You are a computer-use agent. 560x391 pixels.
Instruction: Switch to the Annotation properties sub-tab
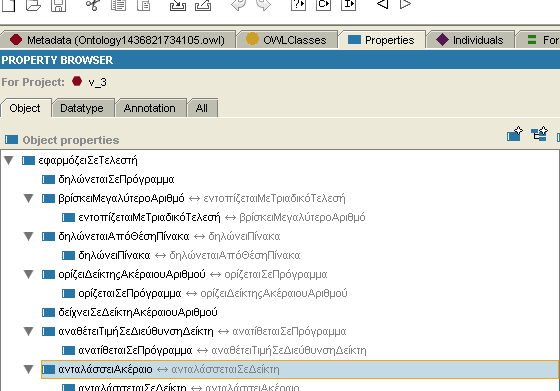150,108
